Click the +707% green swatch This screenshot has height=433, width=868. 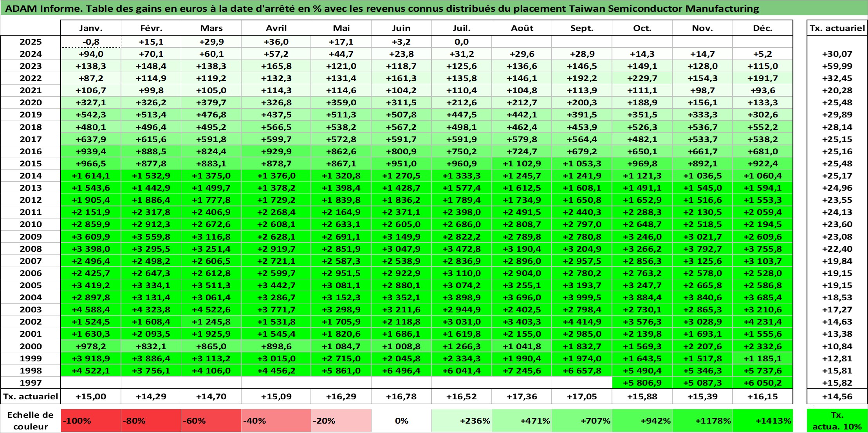pos(582,421)
